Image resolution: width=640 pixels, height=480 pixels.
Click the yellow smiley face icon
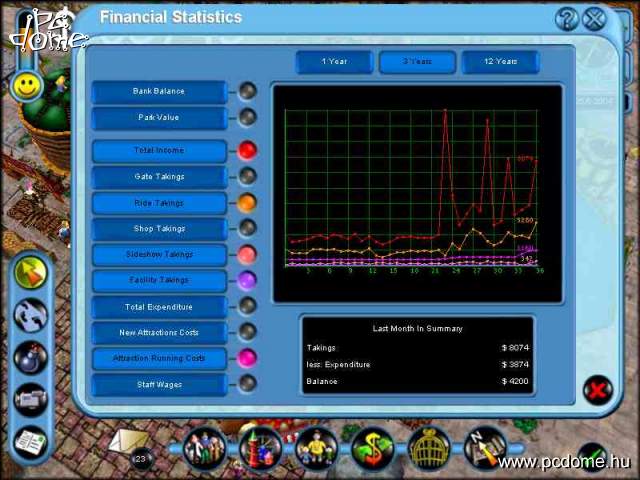click(25, 86)
